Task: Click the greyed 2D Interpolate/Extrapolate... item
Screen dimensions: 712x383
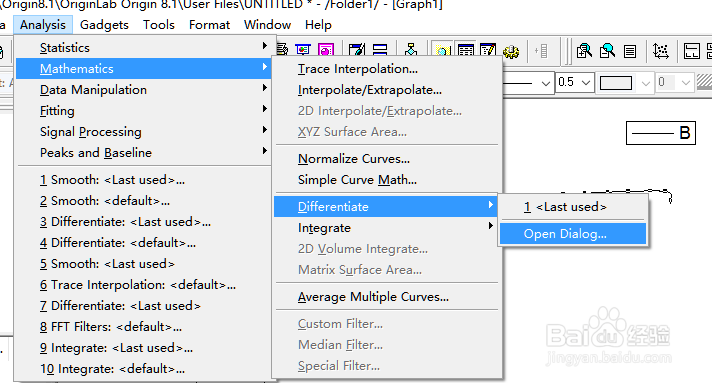Action: 386,110
